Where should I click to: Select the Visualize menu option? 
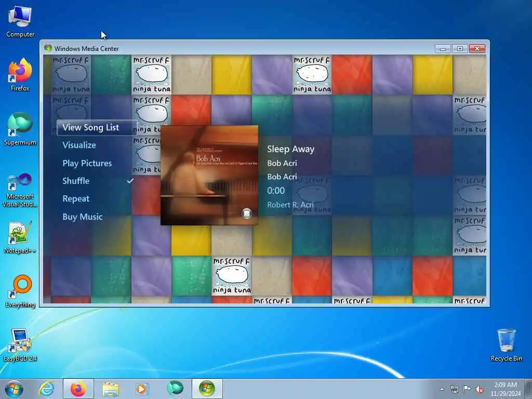[x=79, y=145]
